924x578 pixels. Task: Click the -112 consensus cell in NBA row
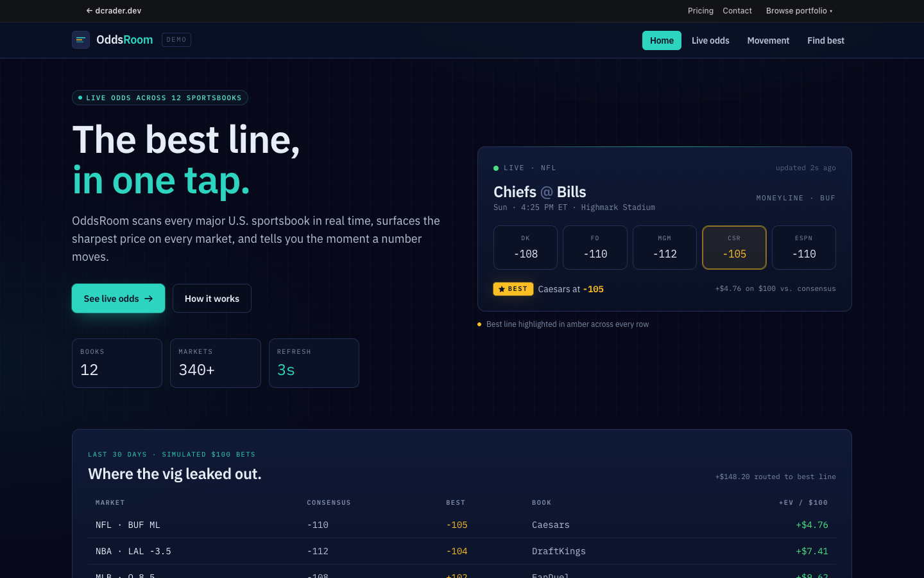[318, 552]
